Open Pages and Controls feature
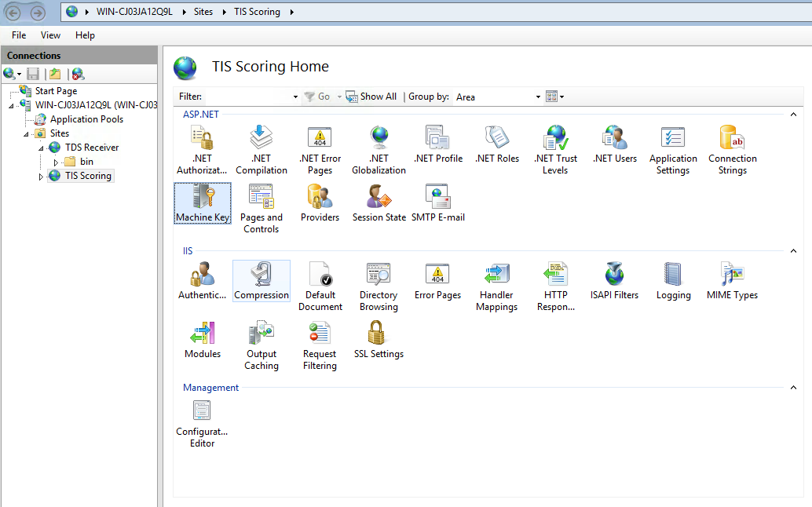 pyautogui.click(x=261, y=209)
